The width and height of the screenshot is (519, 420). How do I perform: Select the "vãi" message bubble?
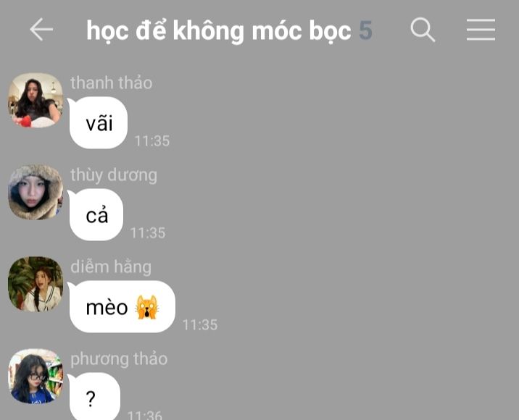pyautogui.click(x=99, y=122)
